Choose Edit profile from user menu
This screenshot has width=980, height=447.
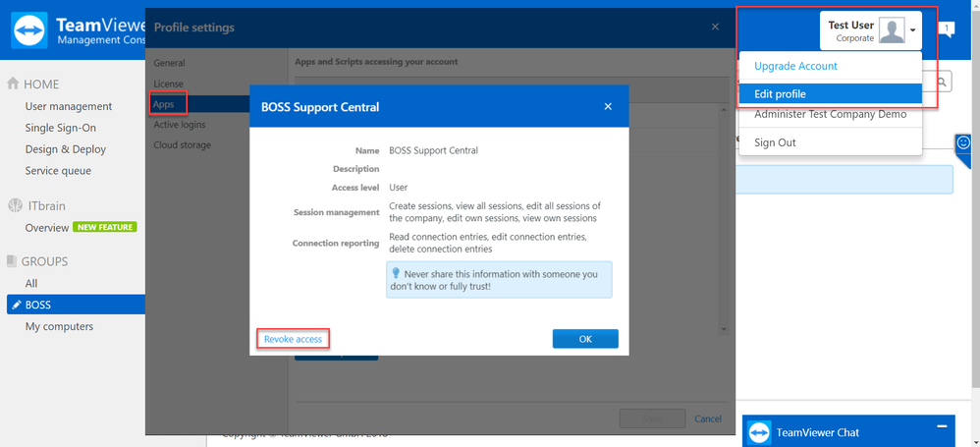pyautogui.click(x=830, y=94)
